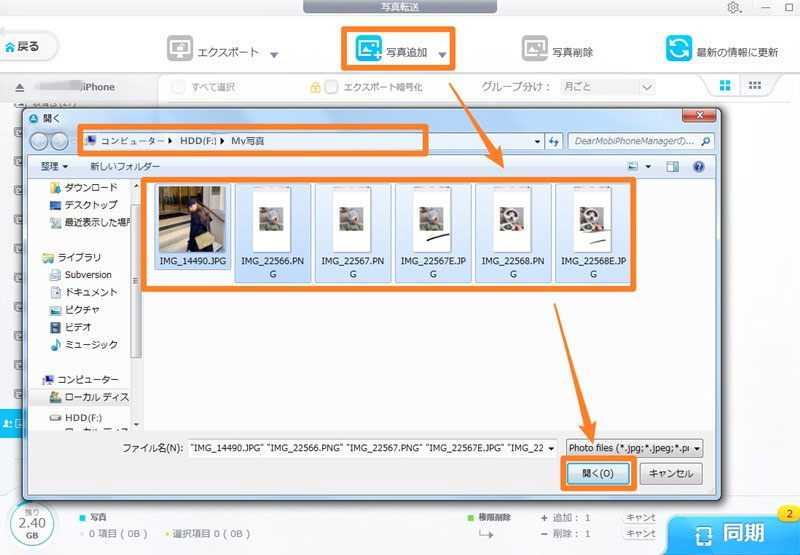Go back using the 戻る button
800x555 pixels.
coord(27,46)
